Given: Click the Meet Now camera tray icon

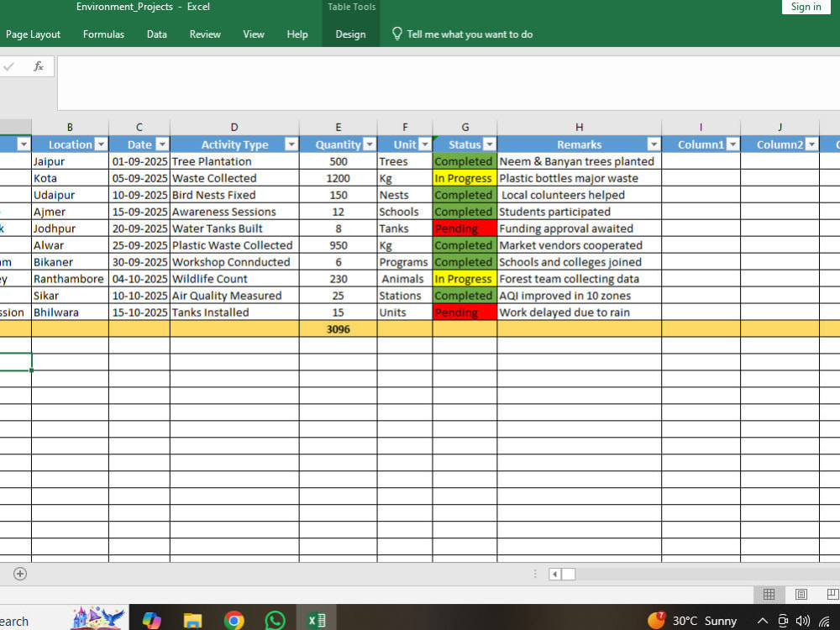Looking at the screenshot, I should 783,621.
